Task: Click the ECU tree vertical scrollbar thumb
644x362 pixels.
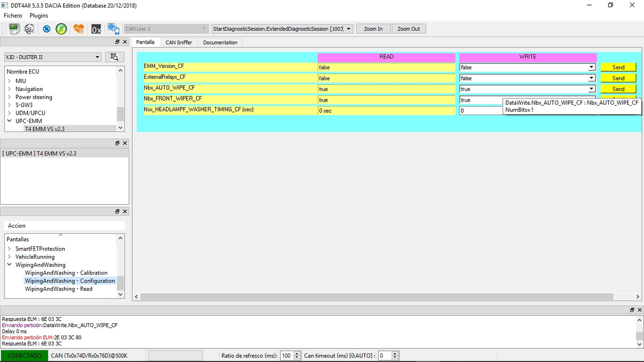Action: (x=120, y=114)
